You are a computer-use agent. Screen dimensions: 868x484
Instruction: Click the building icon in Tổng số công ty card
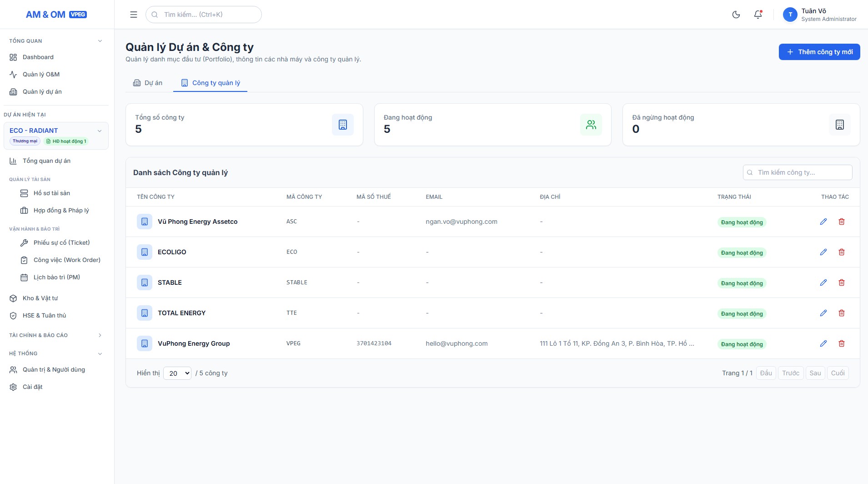[x=343, y=125]
